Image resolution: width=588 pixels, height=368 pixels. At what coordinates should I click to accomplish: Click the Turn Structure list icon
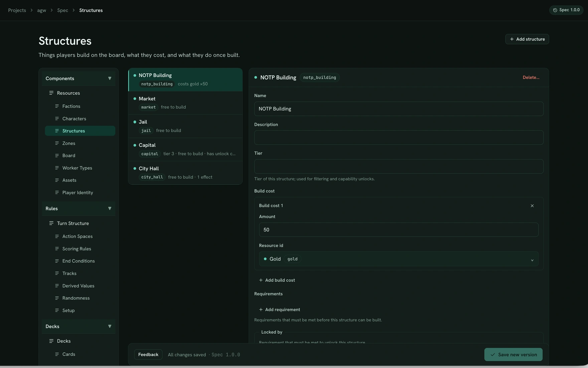pyautogui.click(x=51, y=223)
